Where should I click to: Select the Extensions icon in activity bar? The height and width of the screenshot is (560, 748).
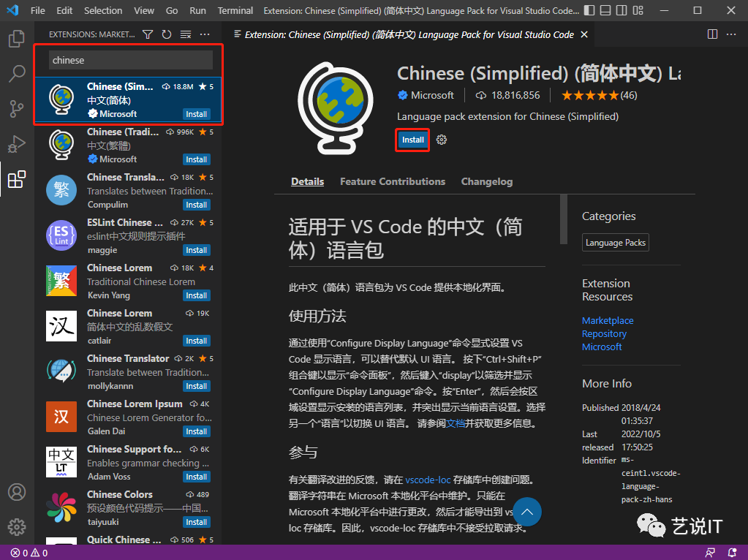[x=17, y=178]
